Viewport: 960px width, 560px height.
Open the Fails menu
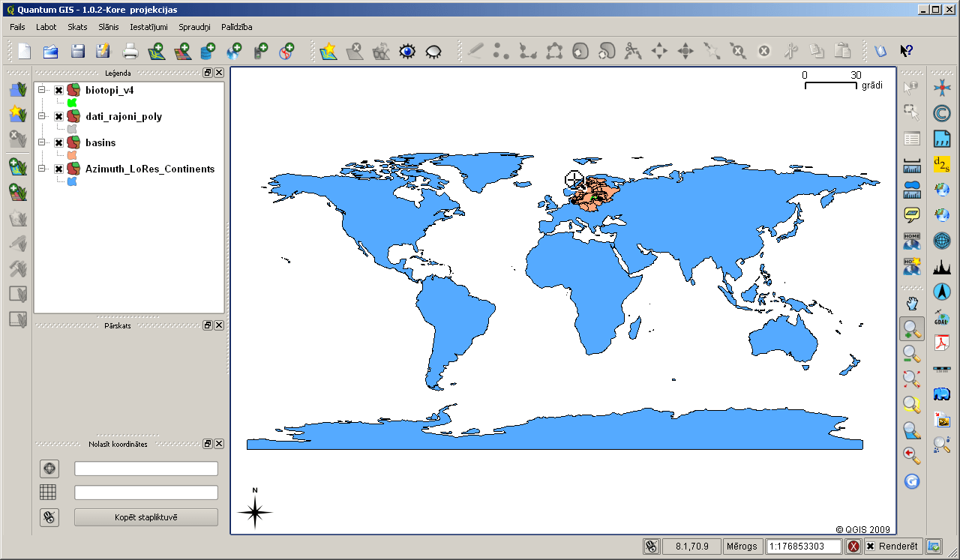(x=18, y=27)
